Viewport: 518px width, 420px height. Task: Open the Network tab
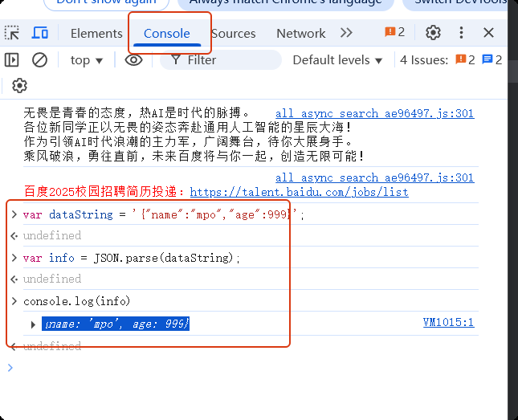(x=300, y=34)
